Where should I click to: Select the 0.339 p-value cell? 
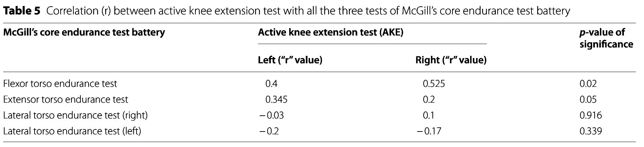click(591, 131)
